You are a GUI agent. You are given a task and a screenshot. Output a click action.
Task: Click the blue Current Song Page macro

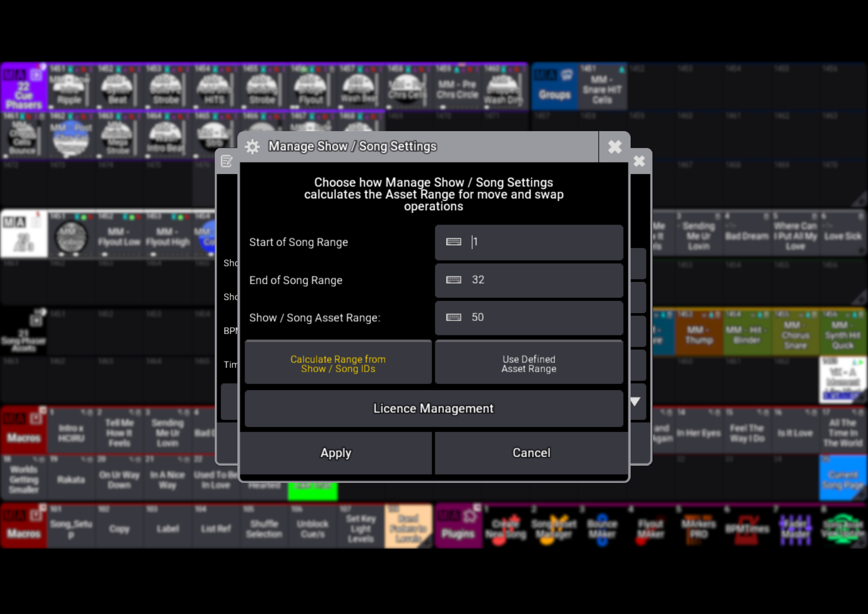tap(843, 479)
